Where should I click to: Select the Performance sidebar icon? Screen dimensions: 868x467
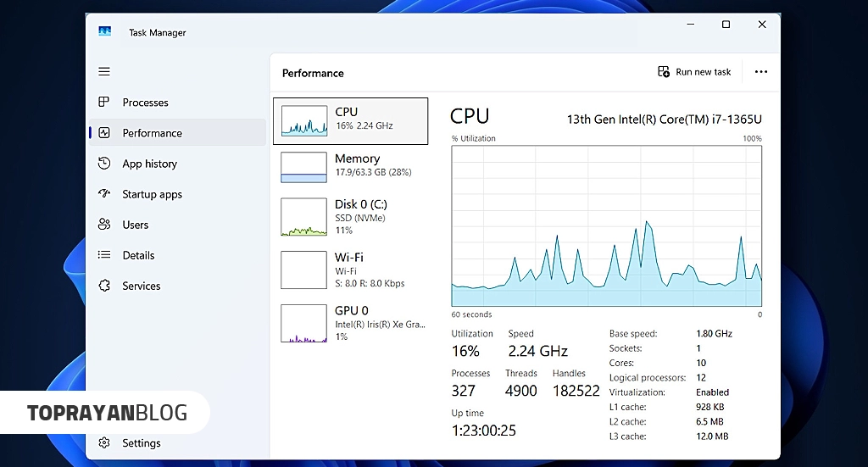[104, 133]
